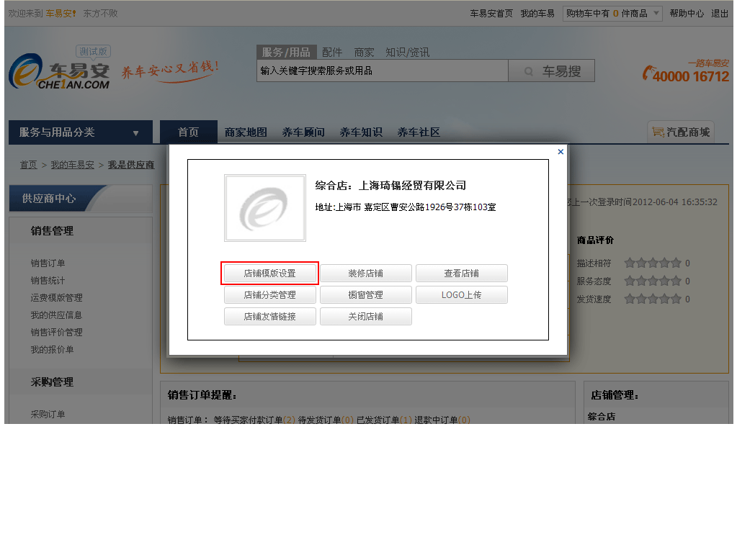Screen dimensions: 737x560
Task: Select the 配件 search tab
Action: [332, 52]
